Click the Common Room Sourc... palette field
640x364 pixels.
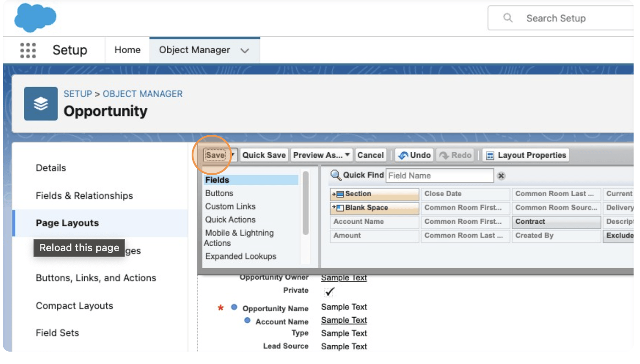tap(556, 208)
